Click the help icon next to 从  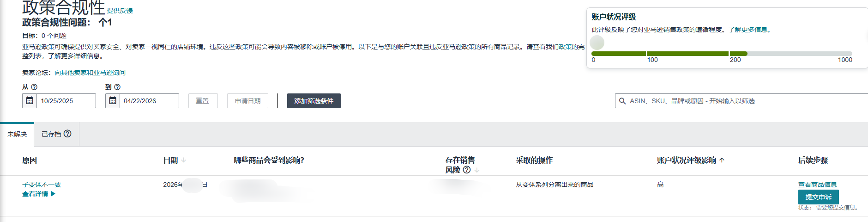coord(34,87)
